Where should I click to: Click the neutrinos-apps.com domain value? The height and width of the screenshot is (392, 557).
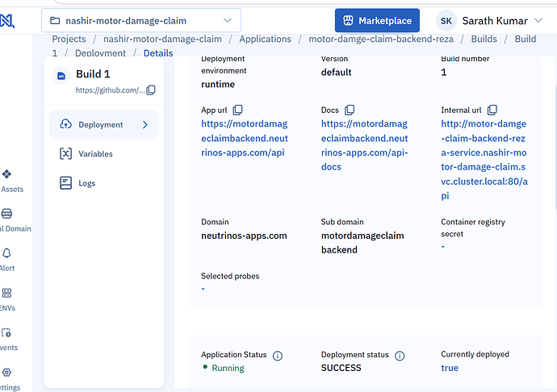coord(244,236)
